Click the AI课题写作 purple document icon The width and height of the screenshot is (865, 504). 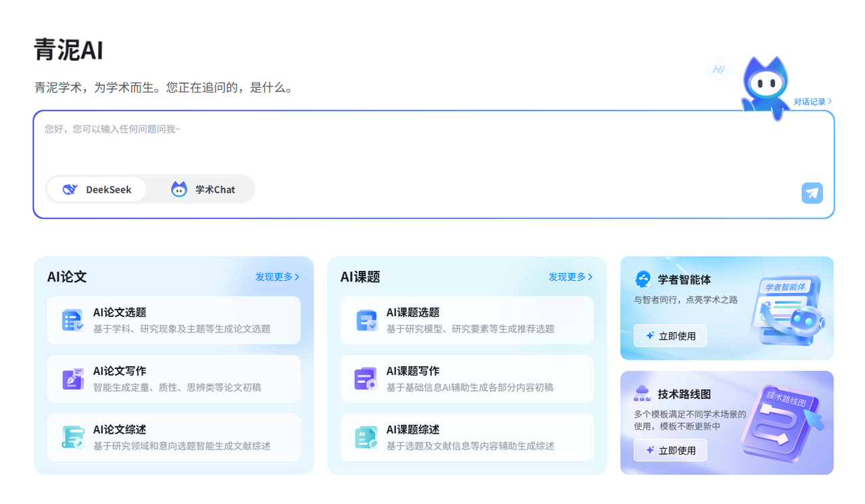[366, 379]
